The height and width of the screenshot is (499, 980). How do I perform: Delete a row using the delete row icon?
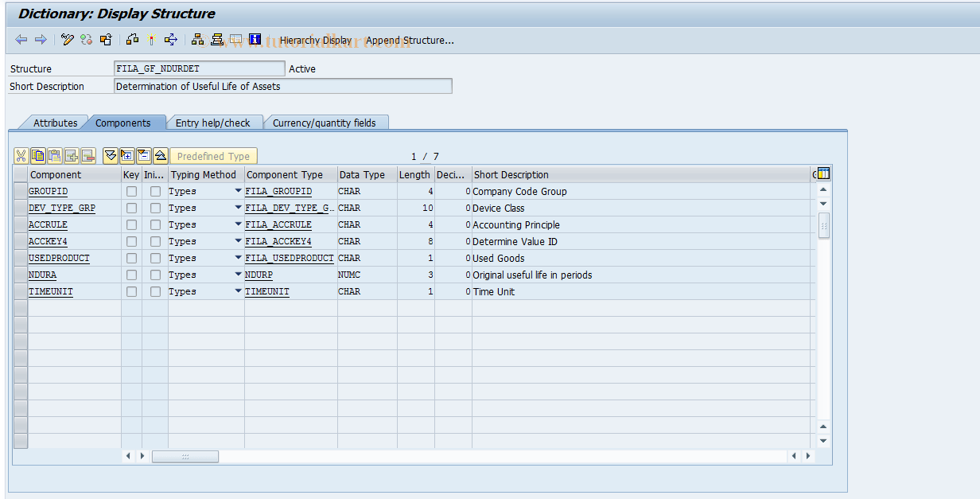click(x=88, y=155)
